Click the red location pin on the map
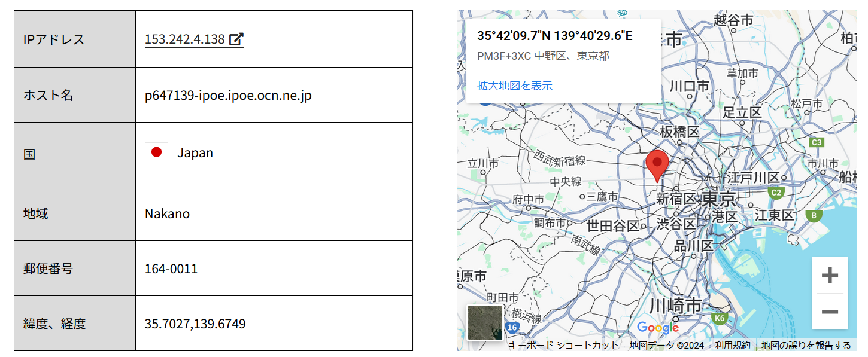The width and height of the screenshot is (868, 357). tap(657, 166)
